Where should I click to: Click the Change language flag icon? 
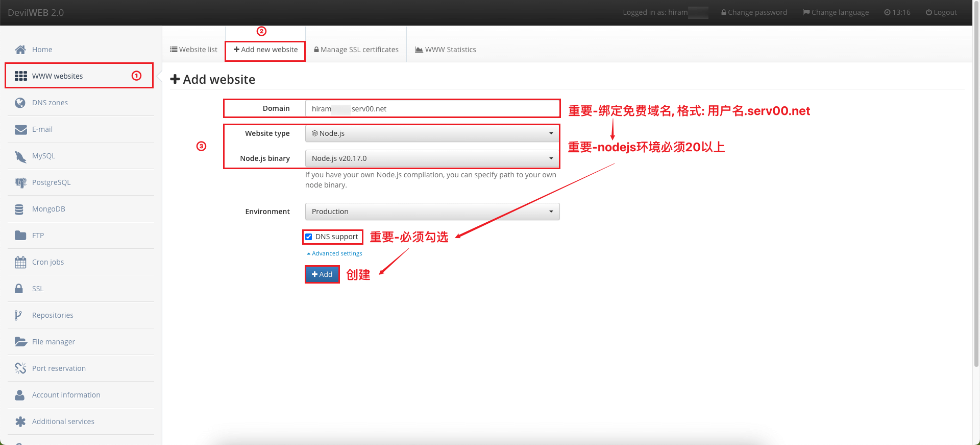pyautogui.click(x=806, y=12)
